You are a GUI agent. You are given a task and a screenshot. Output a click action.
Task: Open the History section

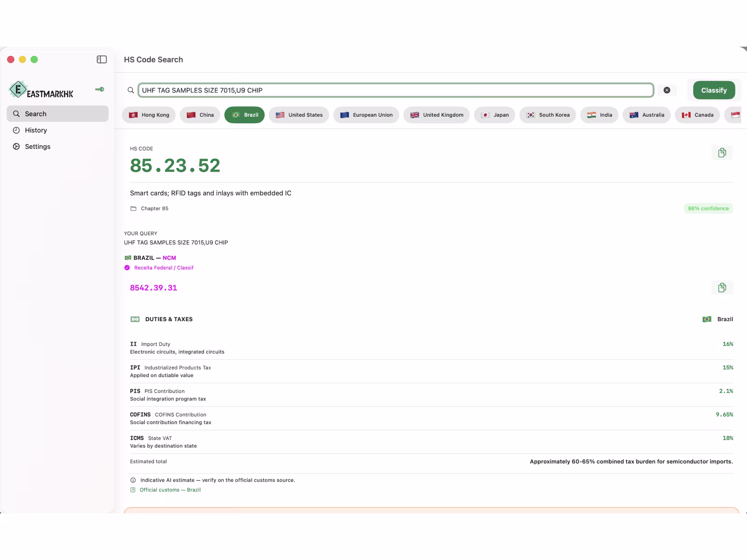pos(57,130)
